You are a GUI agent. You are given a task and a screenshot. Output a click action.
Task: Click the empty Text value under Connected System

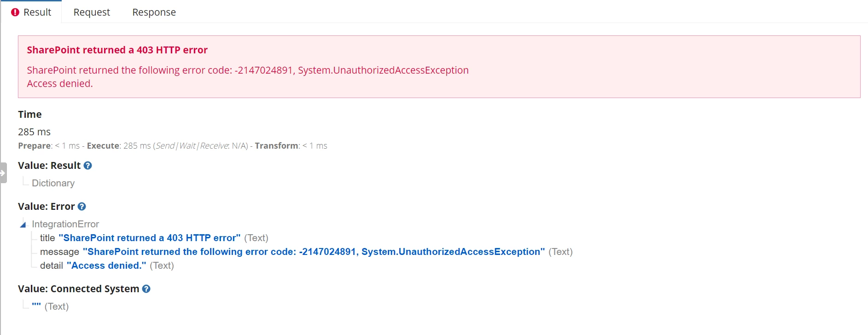pyautogui.click(x=36, y=306)
